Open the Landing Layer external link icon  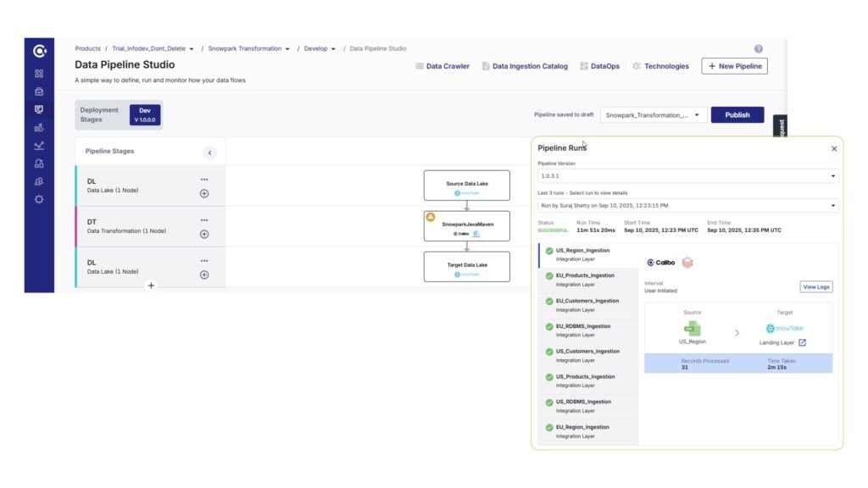coord(802,342)
